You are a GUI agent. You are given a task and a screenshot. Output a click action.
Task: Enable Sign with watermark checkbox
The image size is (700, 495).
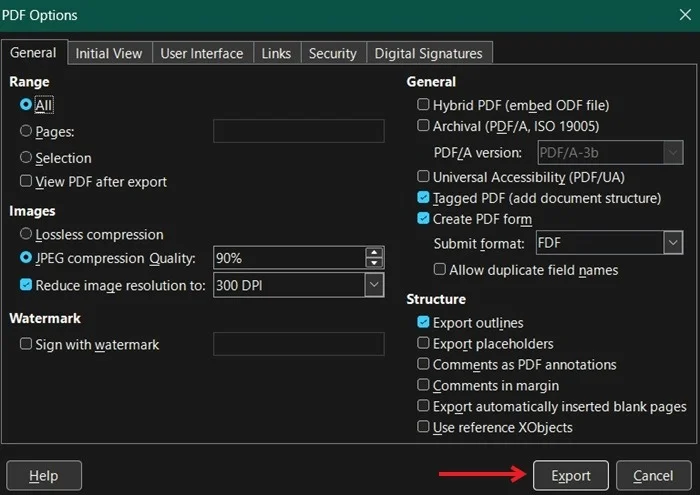[26, 344]
